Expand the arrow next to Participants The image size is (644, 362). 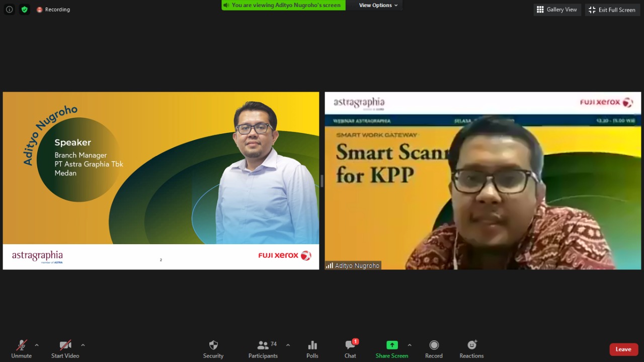pos(288,345)
